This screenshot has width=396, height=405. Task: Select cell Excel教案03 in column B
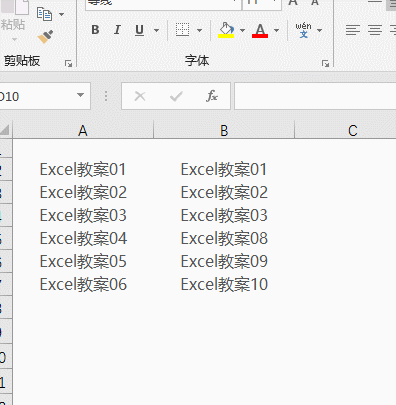click(224, 215)
